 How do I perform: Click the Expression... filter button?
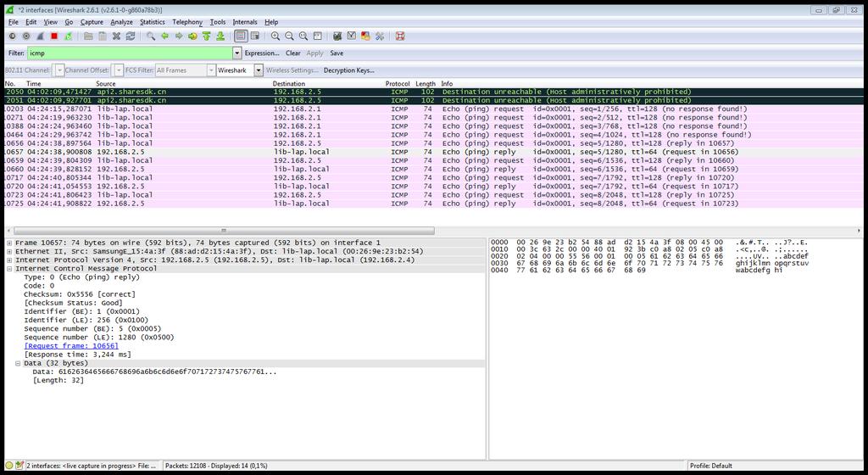point(262,53)
